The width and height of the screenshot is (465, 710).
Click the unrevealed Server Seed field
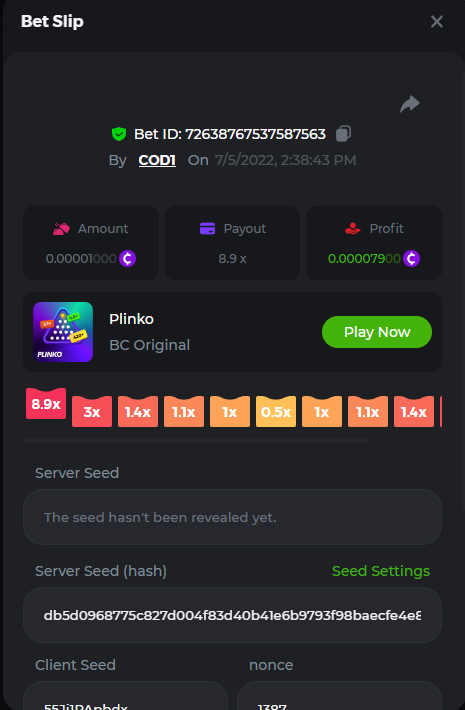pos(232,517)
